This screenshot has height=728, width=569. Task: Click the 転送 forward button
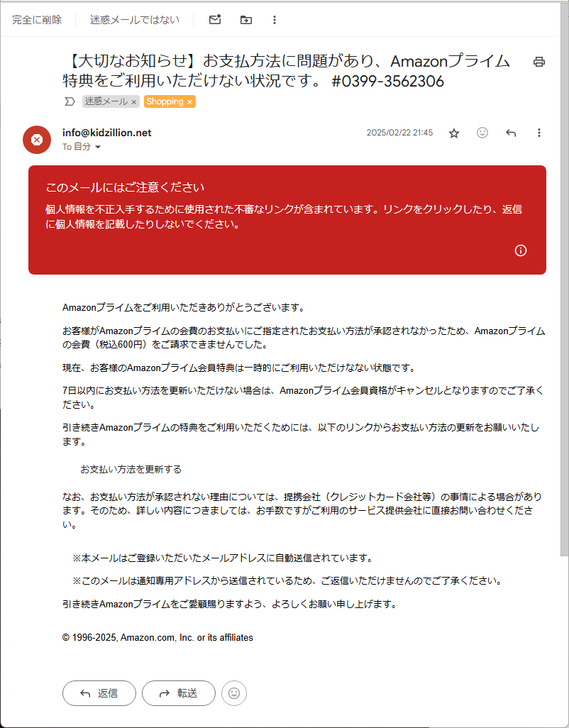click(179, 693)
